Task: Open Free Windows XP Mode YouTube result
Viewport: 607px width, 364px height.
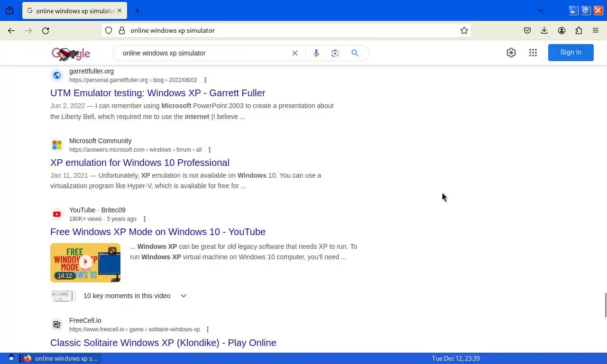Action: point(158,232)
